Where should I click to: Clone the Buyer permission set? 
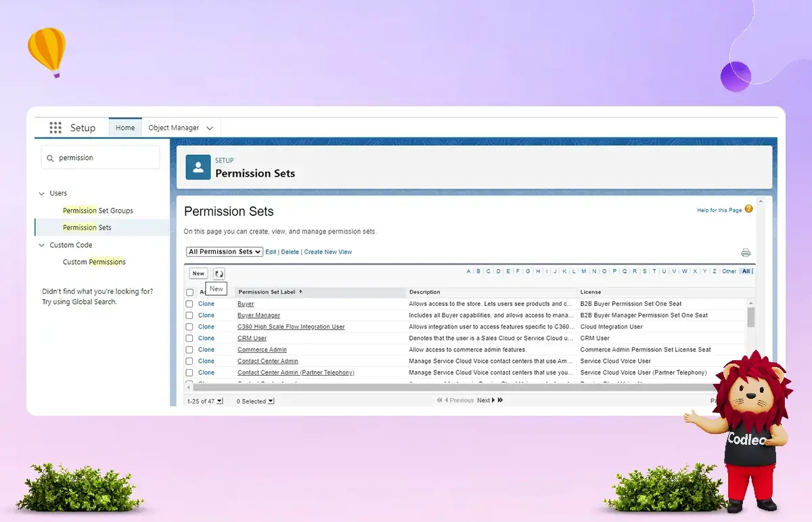coord(206,304)
